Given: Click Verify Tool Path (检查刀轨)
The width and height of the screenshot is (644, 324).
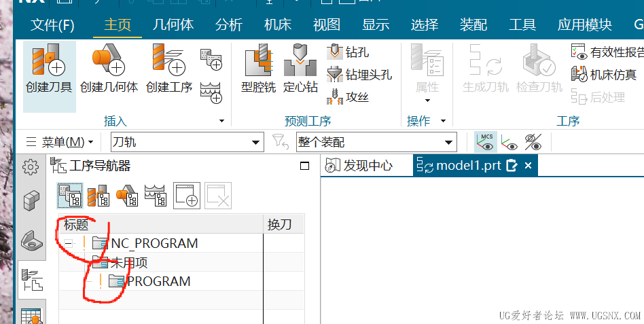Looking at the screenshot, I should (x=539, y=69).
